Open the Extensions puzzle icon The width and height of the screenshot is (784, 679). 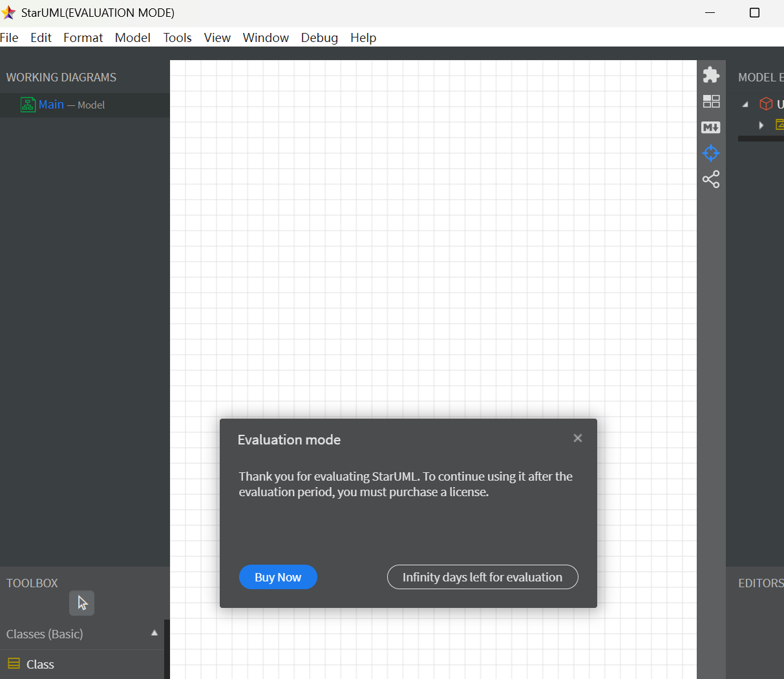711,75
